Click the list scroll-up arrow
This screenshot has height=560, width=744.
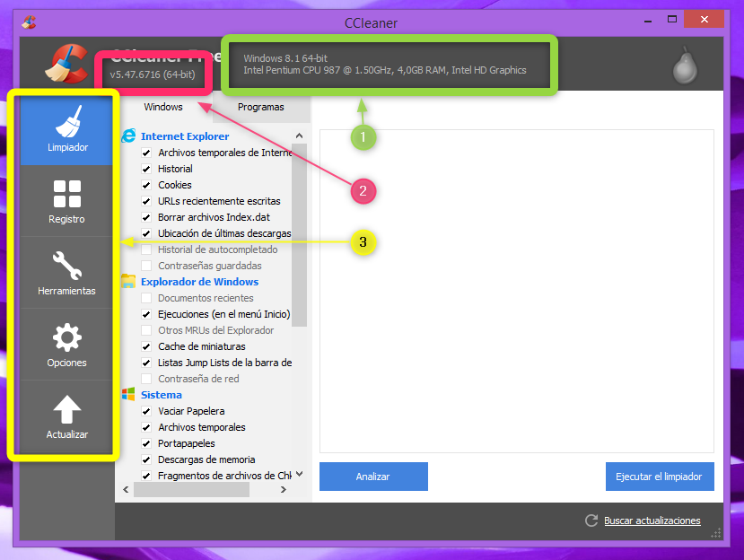tap(300, 136)
